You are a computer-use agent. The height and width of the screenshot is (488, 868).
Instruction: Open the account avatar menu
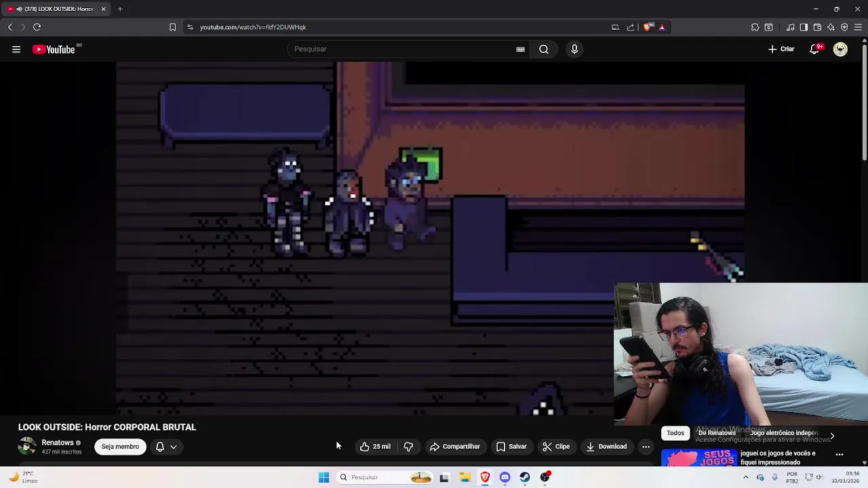click(x=840, y=49)
